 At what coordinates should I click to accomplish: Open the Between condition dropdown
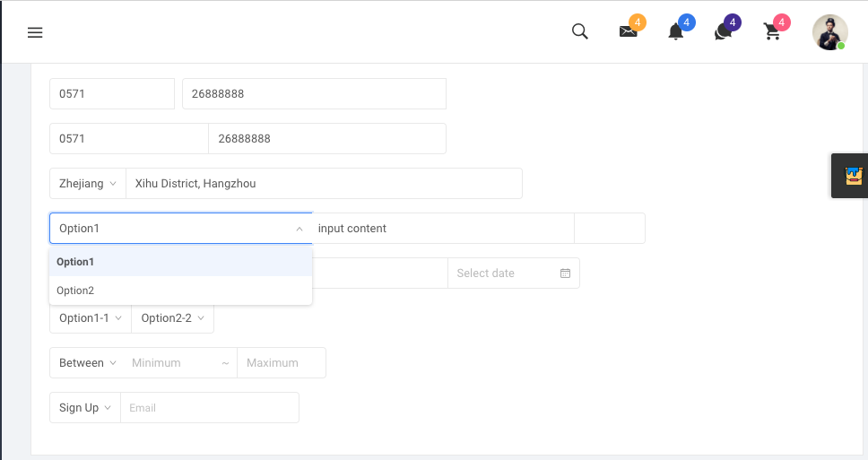point(88,362)
